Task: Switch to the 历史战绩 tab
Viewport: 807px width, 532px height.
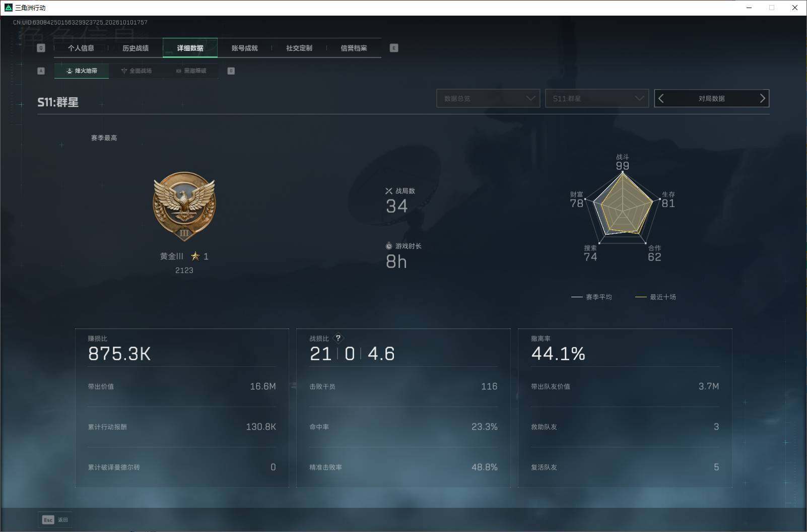Action: (136, 48)
